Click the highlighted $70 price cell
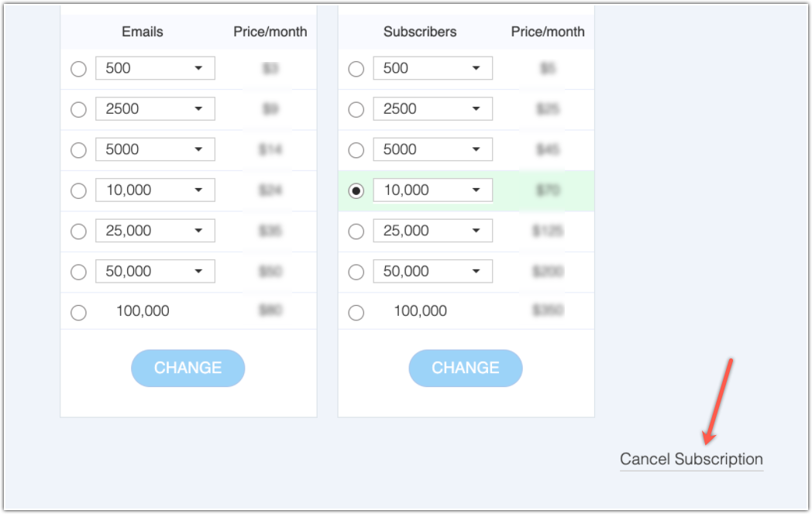The width and height of the screenshot is (812, 514). [547, 190]
